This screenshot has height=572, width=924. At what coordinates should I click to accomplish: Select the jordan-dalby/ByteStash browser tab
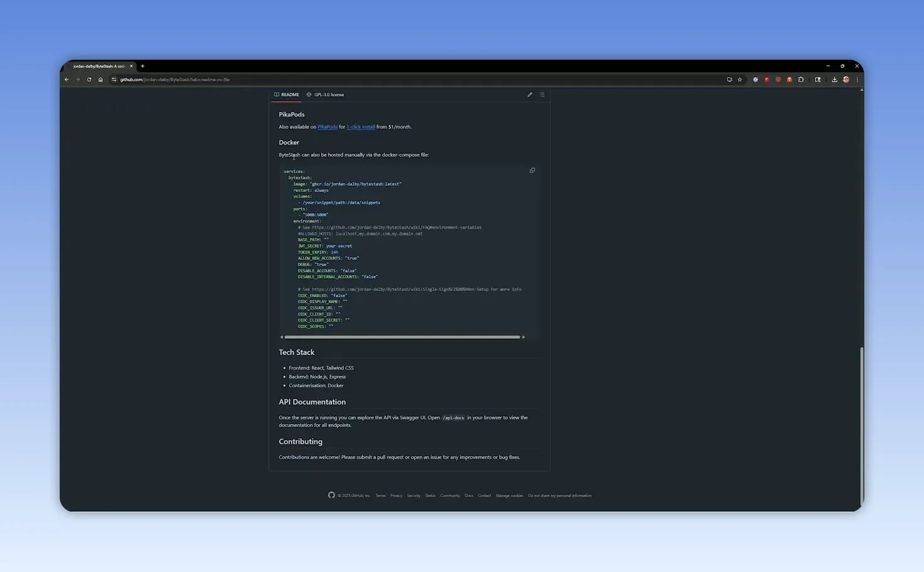[x=101, y=66]
